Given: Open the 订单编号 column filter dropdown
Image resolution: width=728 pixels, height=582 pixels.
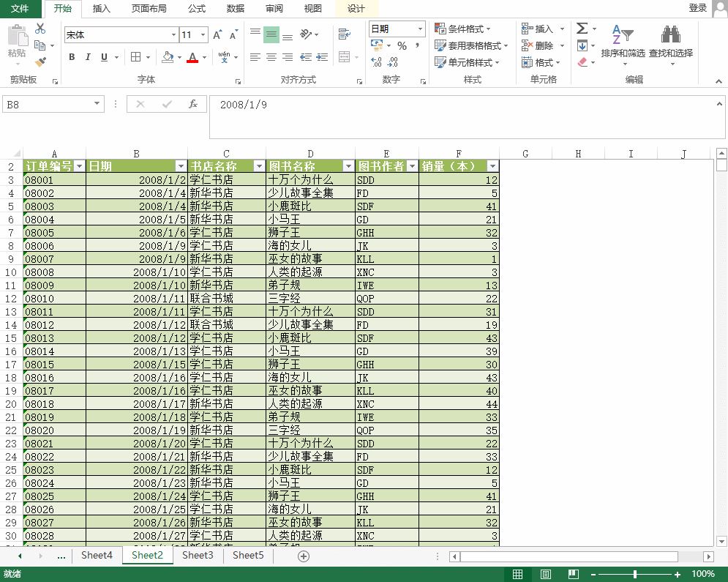Looking at the screenshot, I should pos(80,166).
